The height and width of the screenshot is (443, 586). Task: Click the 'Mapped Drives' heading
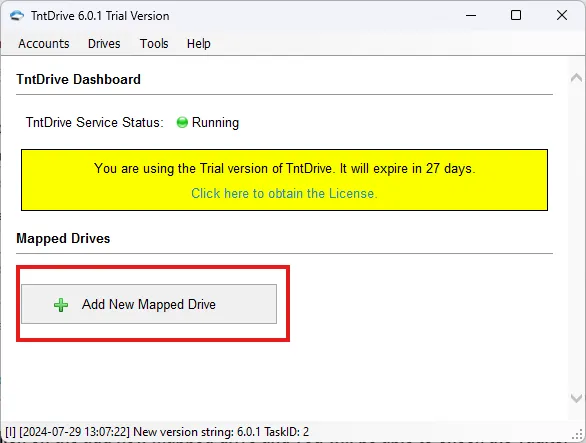point(63,239)
